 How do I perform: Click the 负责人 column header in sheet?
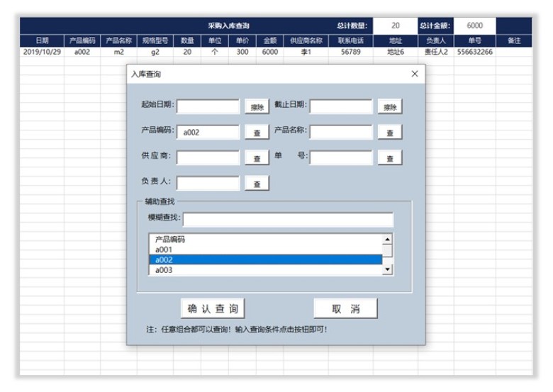pos(436,40)
